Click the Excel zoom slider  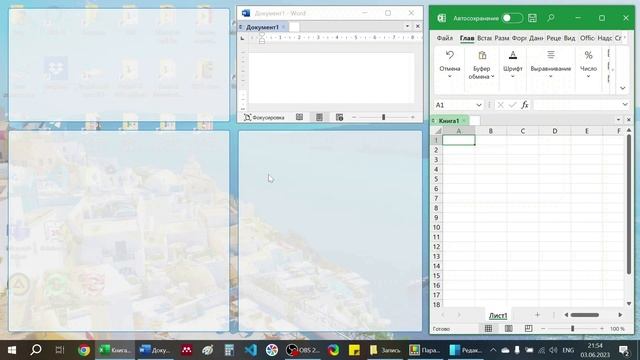coord(573,329)
